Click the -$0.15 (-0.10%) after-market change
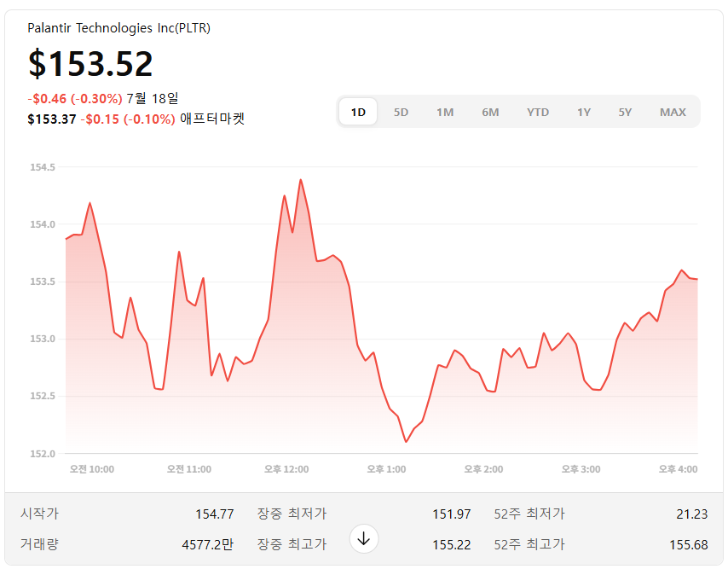The height and width of the screenshot is (569, 728). click(x=128, y=119)
